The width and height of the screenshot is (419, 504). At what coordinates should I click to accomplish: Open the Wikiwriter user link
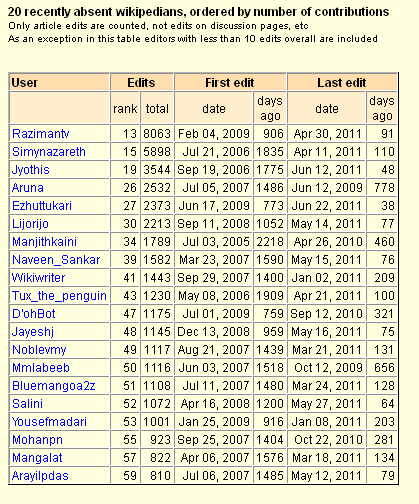pyautogui.click(x=38, y=278)
